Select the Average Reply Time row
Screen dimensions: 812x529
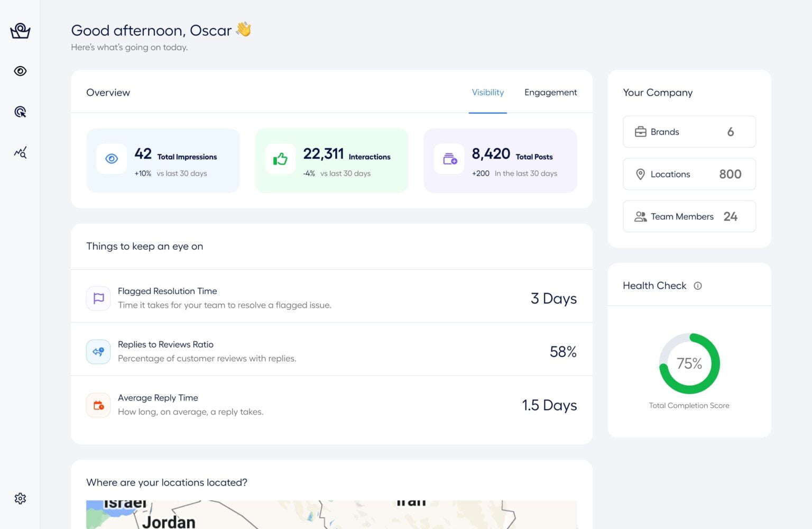pos(331,405)
